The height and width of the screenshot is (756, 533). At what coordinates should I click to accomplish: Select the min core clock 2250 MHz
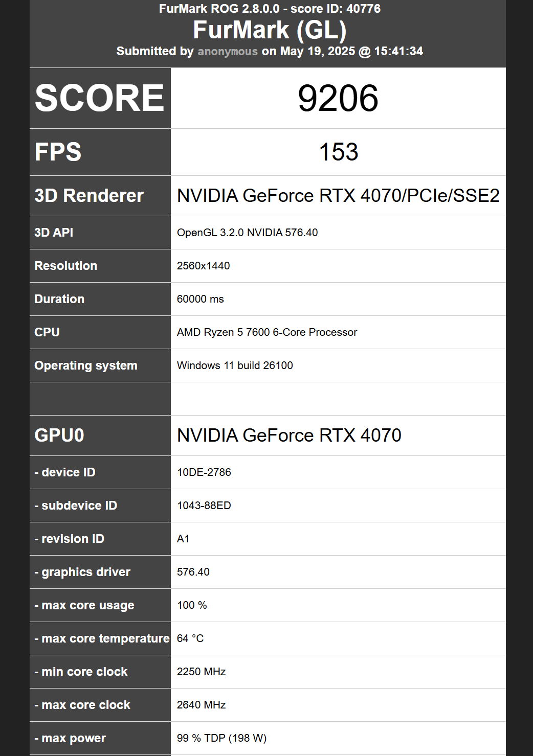click(x=201, y=672)
